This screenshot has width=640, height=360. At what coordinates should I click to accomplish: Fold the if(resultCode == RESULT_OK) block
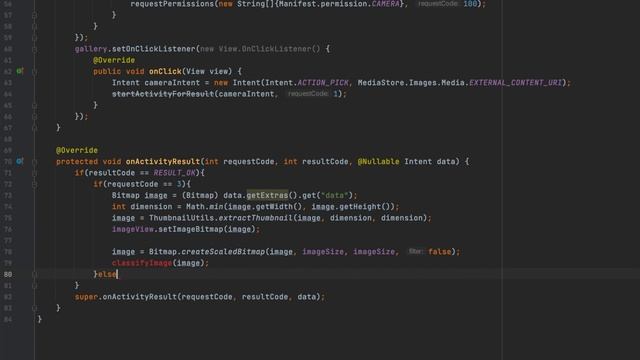(35, 173)
